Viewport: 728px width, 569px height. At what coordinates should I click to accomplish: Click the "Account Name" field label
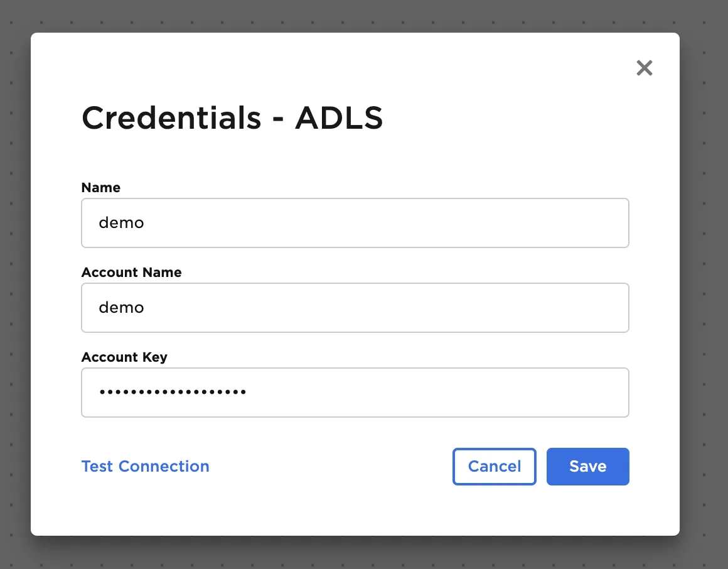click(131, 273)
